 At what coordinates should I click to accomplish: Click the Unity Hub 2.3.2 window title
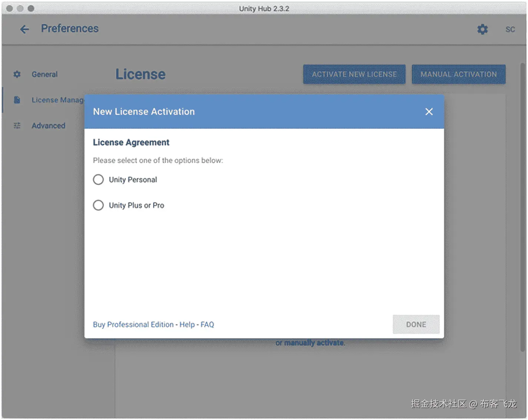click(264, 9)
